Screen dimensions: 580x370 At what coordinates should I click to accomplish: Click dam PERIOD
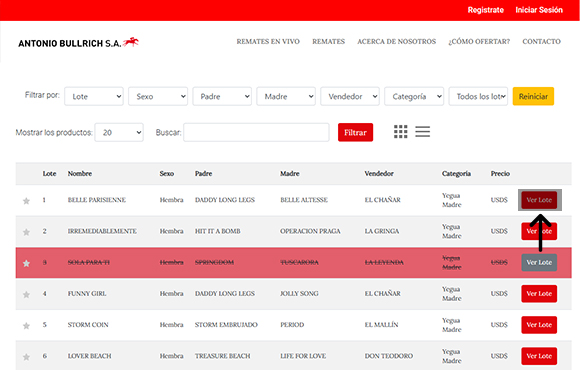292,325
